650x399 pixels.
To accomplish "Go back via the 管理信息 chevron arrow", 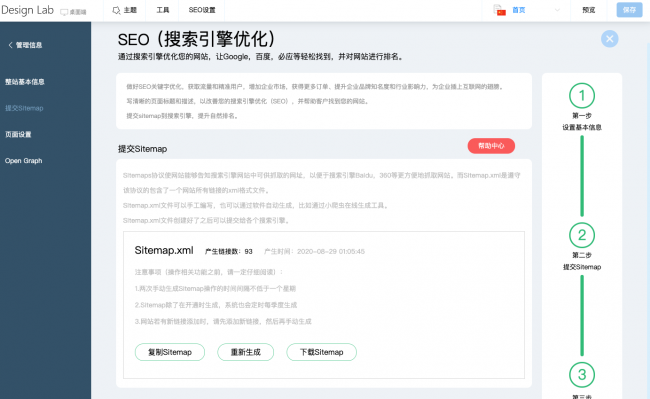I will 10,45.
